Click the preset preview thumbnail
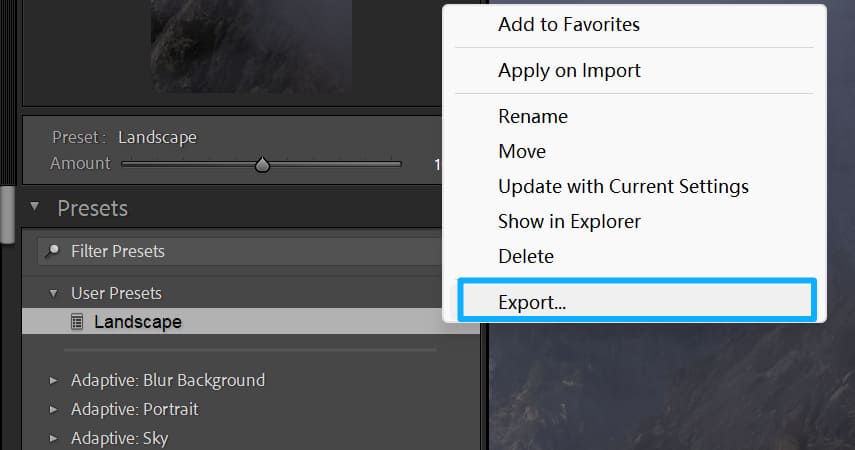The width and height of the screenshot is (855, 450). [251, 46]
